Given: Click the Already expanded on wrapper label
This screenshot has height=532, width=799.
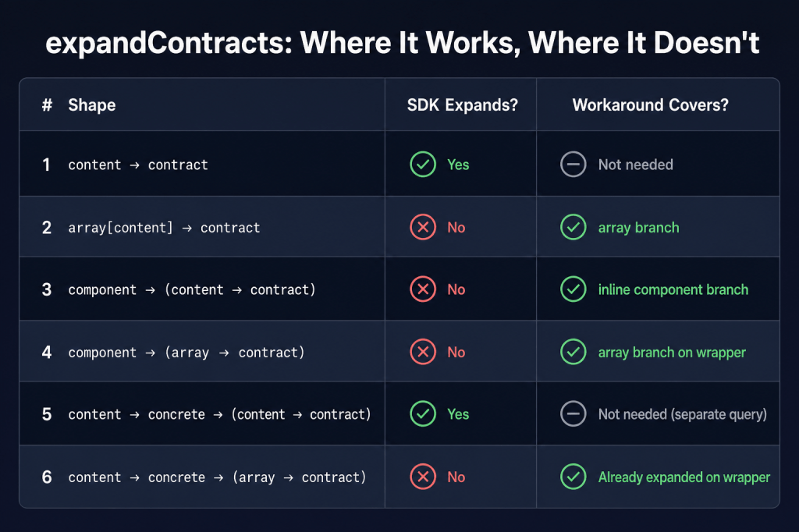Looking at the screenshot, I should [684, 477].
